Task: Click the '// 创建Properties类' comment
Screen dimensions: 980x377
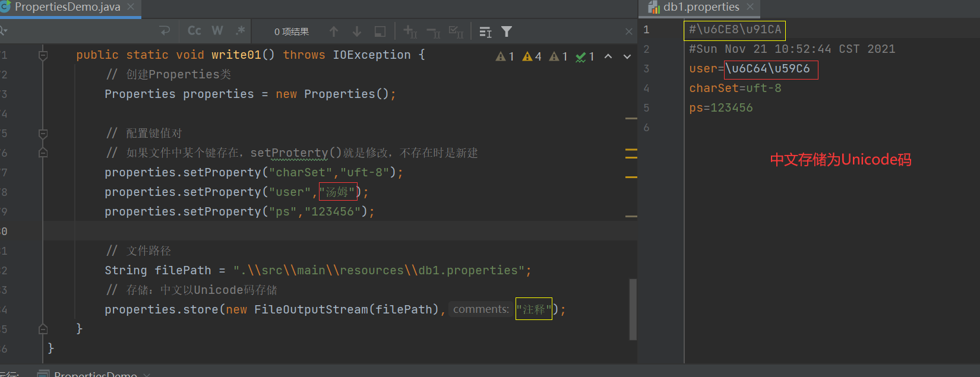Action: click(168, 74)
